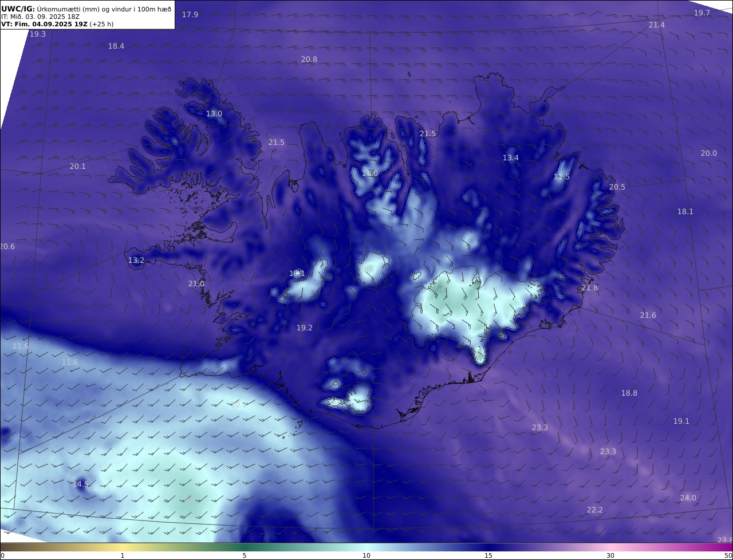Click the initial time line 'IT: Mið. 03. 09. 2025 18Z'

40,17
